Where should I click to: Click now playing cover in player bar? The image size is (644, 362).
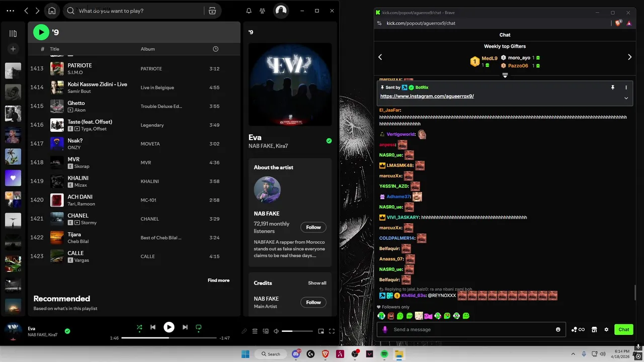13,331
